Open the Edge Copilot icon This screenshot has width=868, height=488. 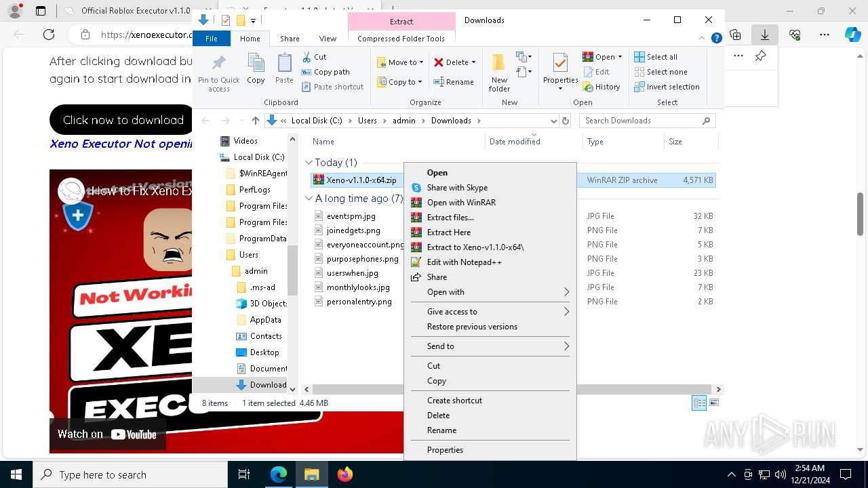coord(852,35)
